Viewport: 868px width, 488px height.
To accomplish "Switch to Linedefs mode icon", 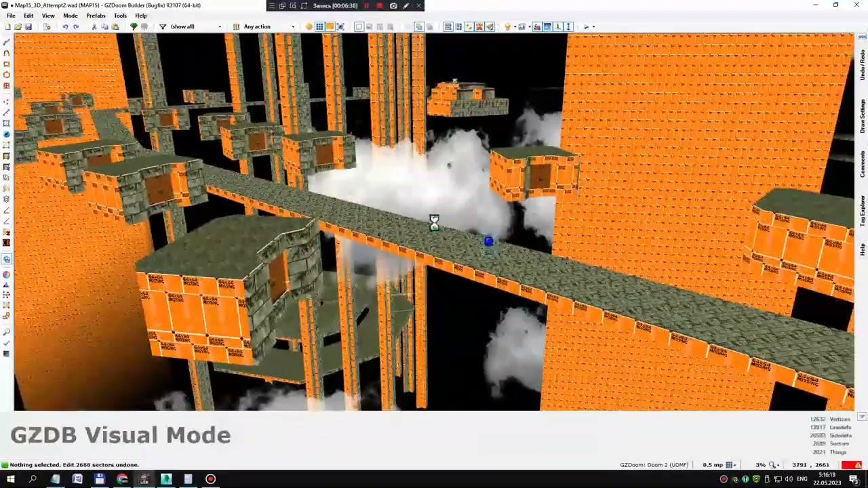I will pyautogui.click(x=7, y=112).
